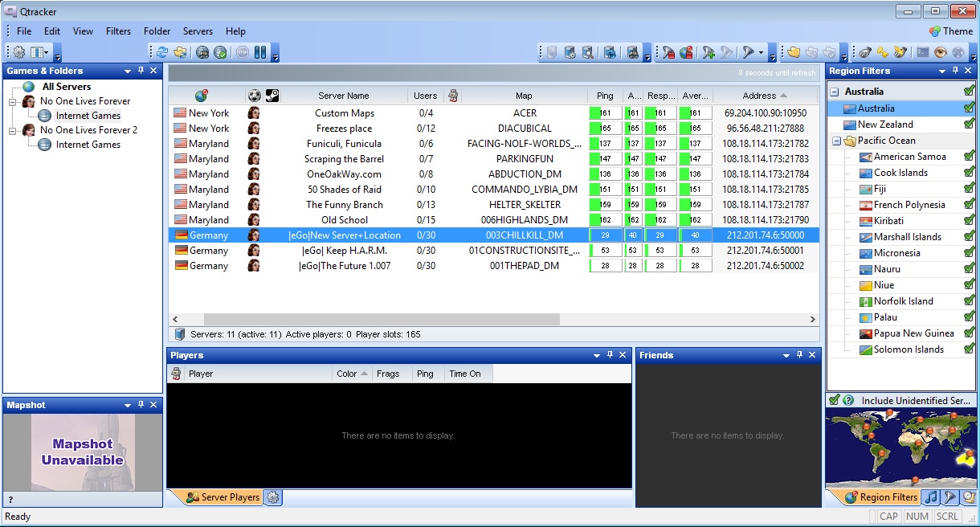Select the Region Filters bottom tab
Viewport: 980px width, 527px height.
click(x=881, y=497)
